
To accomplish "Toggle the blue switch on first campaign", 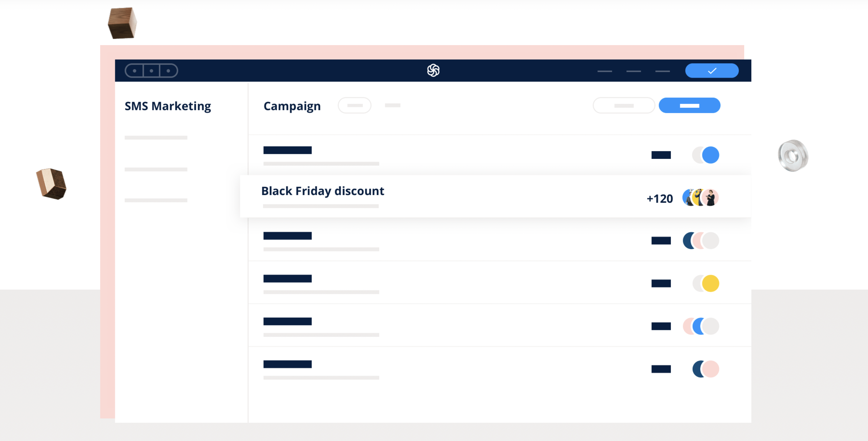I will pyautogui.click(x=706, y=155).
